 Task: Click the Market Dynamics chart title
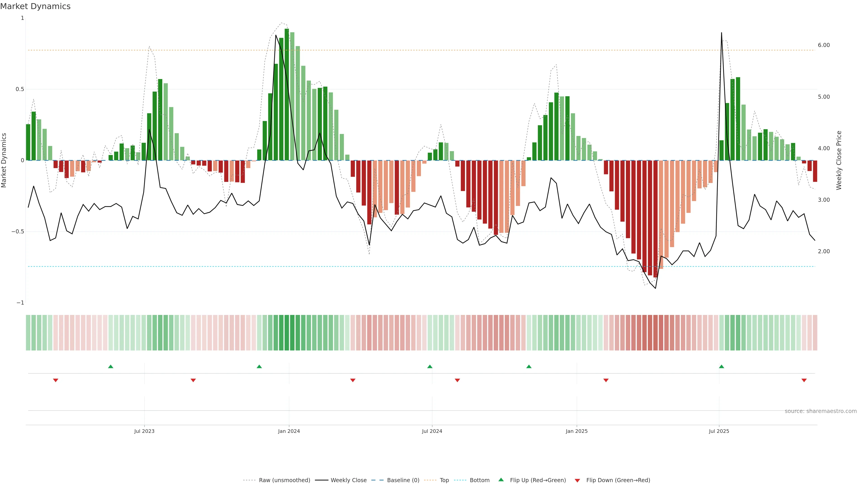[x=35, y=6]
